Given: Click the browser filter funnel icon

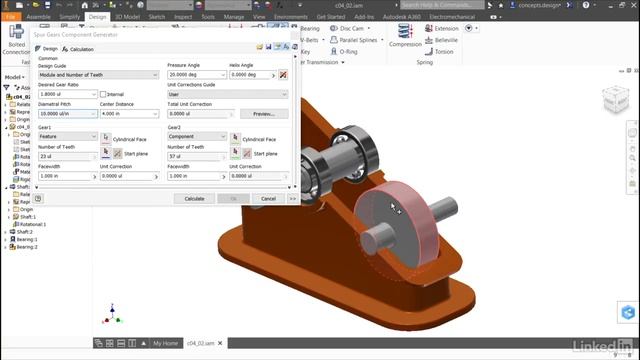Looking at the screenshot, I should [7, 87].
